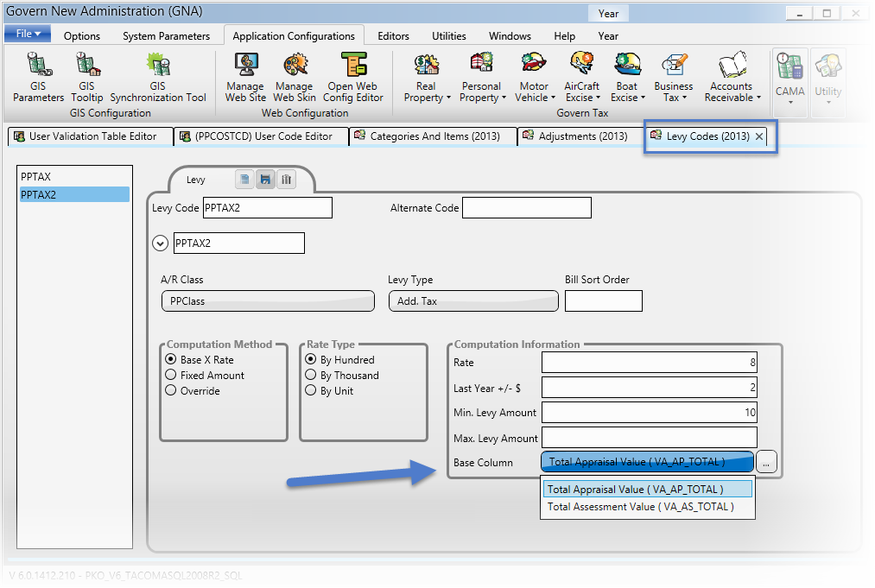Click the Delete levy trash icon
Viewport: 875px width, 588px height.
286,180
